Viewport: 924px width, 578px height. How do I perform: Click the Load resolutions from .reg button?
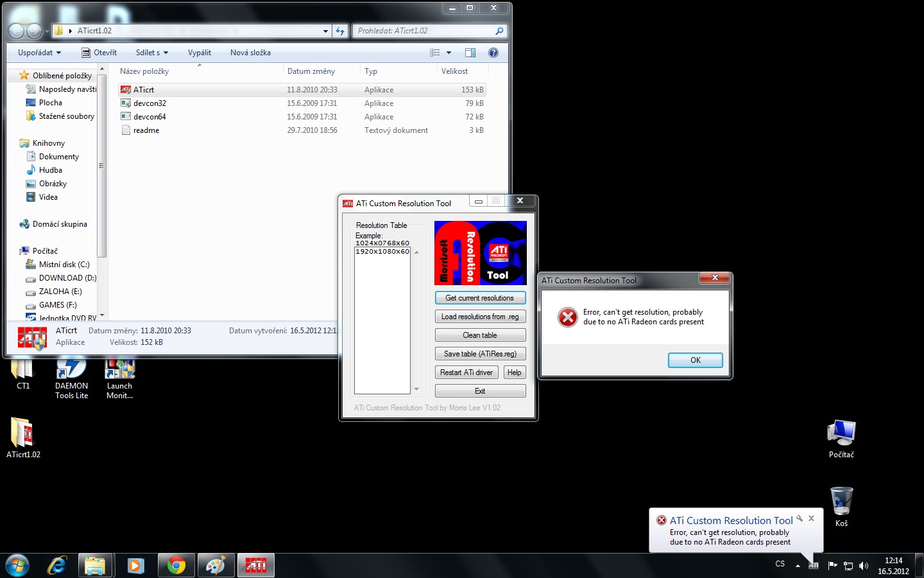coord(480,317)
